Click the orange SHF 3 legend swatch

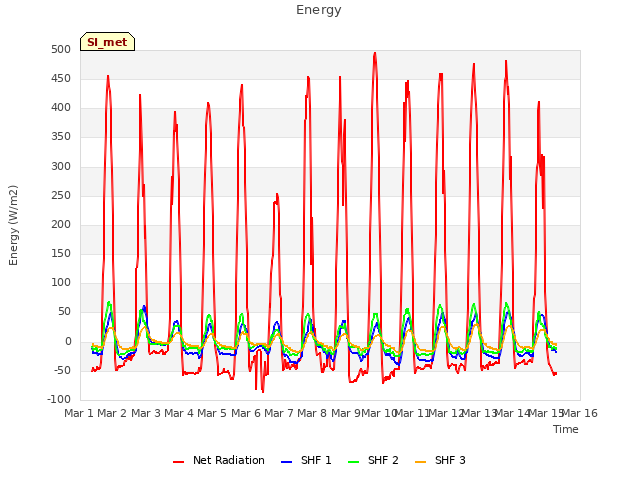(x=420, y=462)
